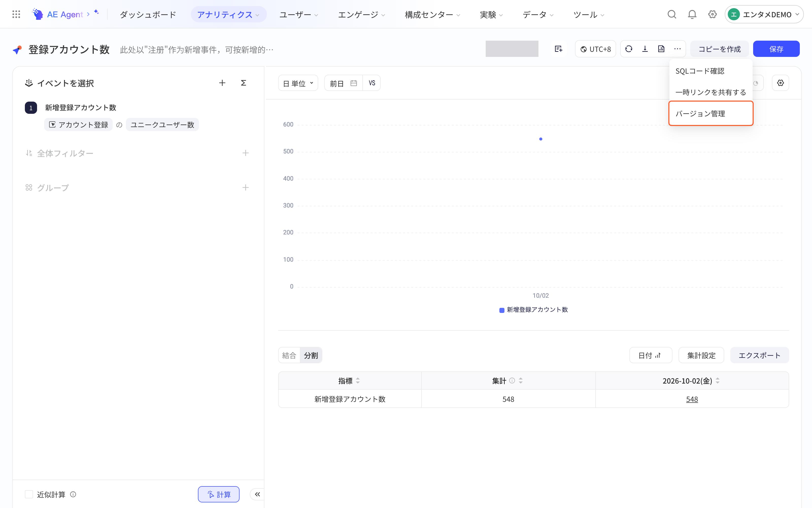Viewport: 812px width, 508px height.
Task: Open the apps grid launcher icon
Action: pos(16,14)
